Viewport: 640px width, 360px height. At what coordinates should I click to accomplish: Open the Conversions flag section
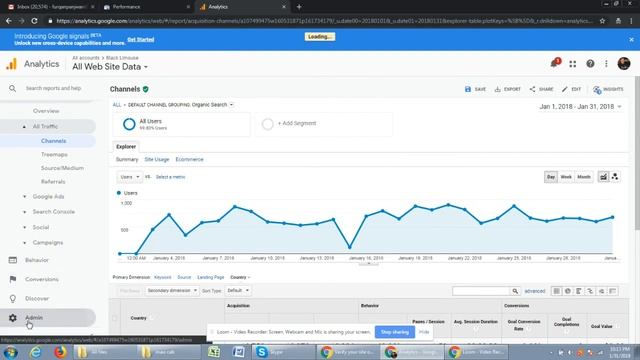pyautogui.click(x=13, y=279)
